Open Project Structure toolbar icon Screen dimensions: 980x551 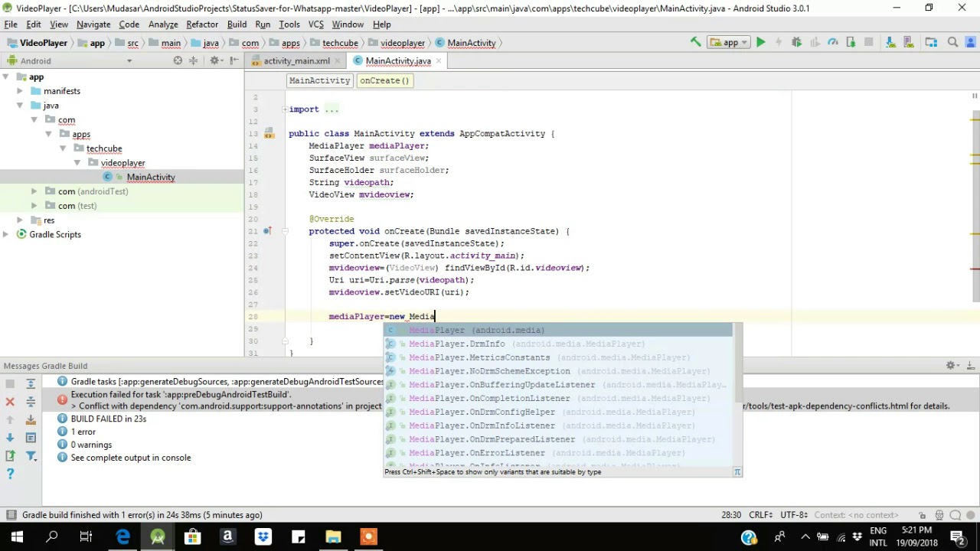tap(931, 43)
